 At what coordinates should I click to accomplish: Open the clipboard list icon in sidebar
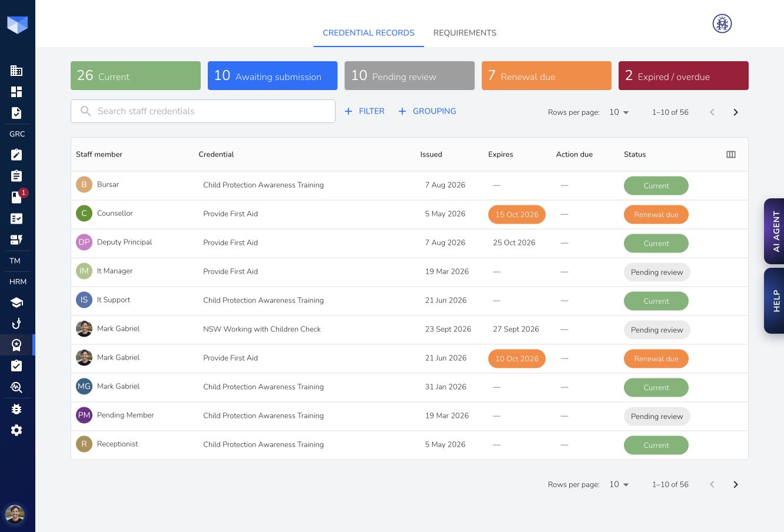(16, 176)
